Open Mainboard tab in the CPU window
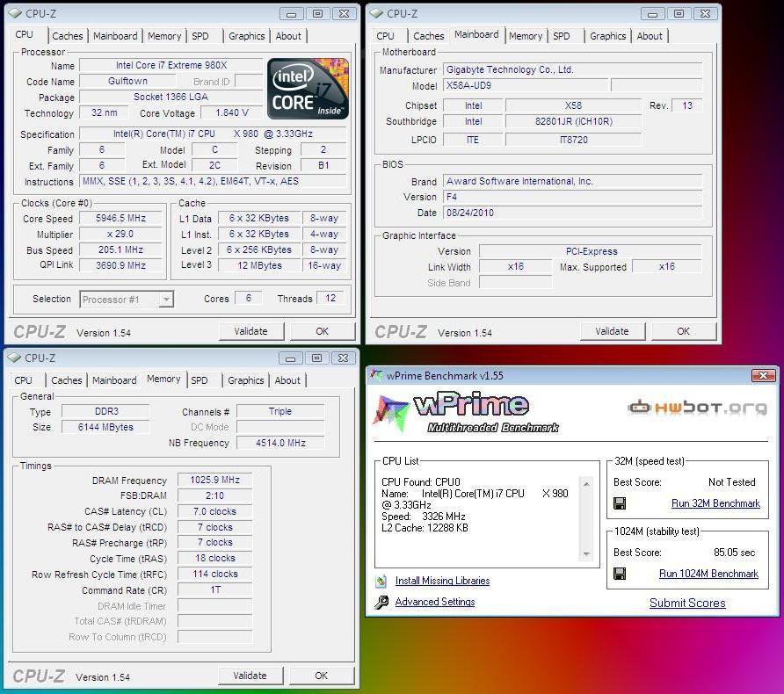784x694 pixels. point(115,36)
